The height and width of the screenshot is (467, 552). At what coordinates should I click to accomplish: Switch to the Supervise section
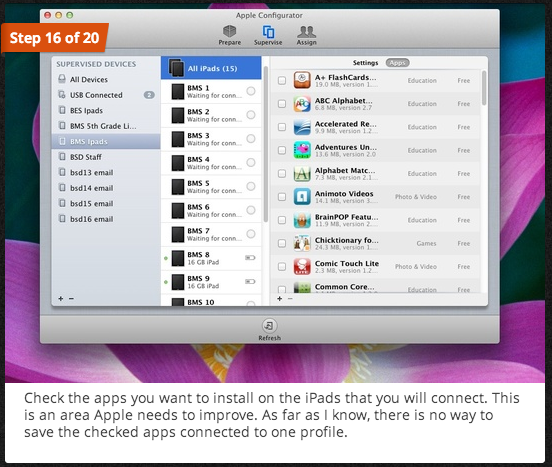tap(268, 35)
